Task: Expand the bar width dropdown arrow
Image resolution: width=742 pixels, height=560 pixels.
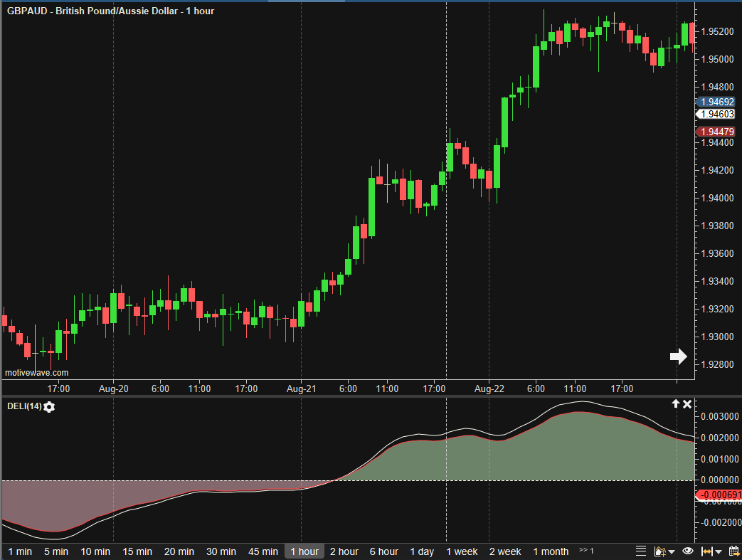Action: [719, 552]
